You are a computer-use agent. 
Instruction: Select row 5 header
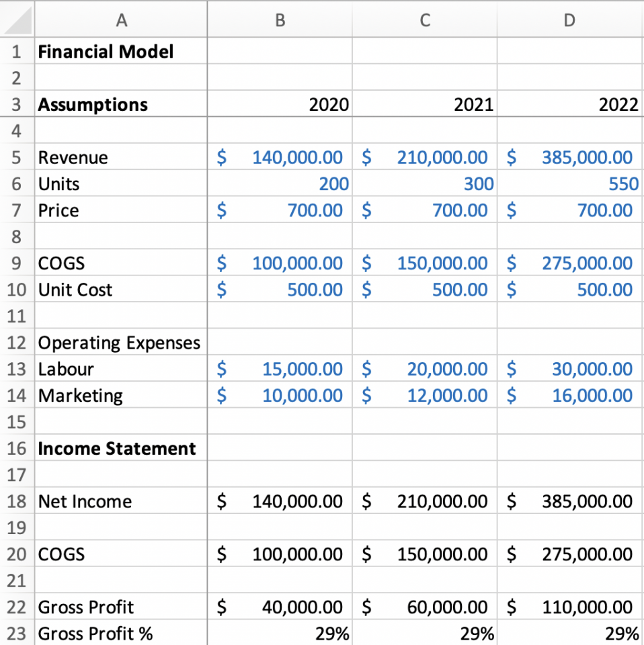point(17,158)
